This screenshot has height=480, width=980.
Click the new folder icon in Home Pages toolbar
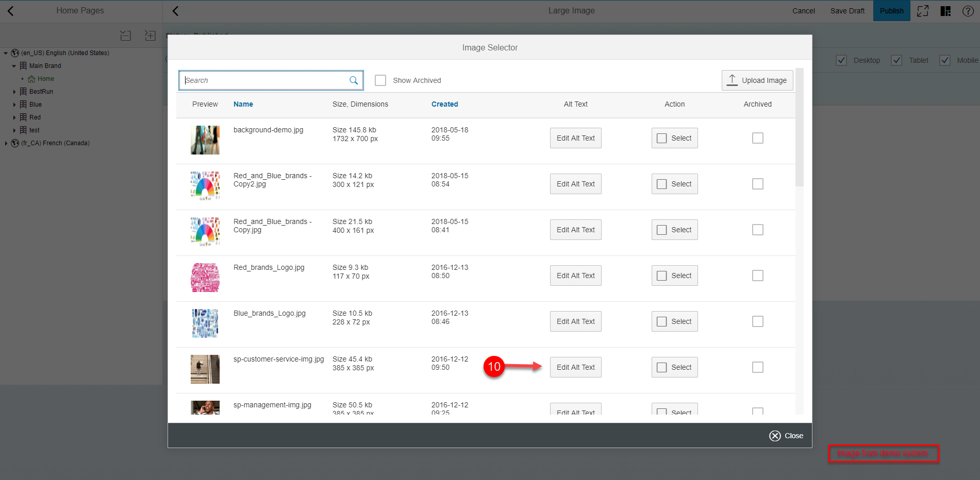click(125, 36)
